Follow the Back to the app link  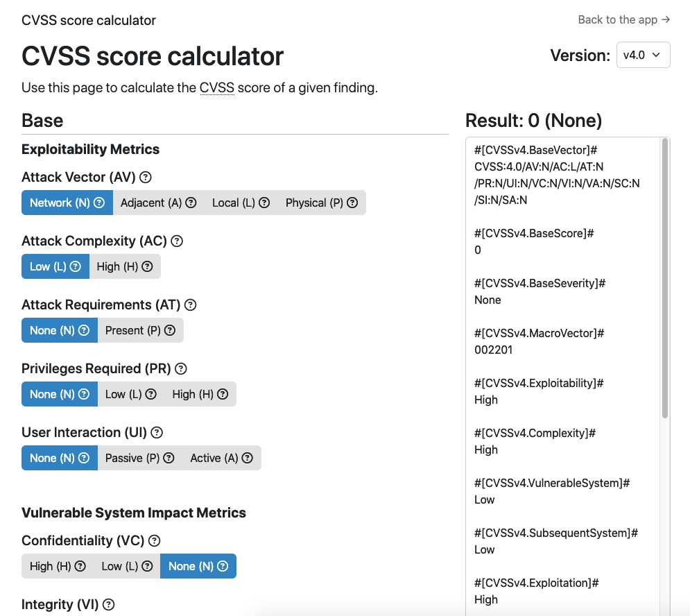pos(623,20)
